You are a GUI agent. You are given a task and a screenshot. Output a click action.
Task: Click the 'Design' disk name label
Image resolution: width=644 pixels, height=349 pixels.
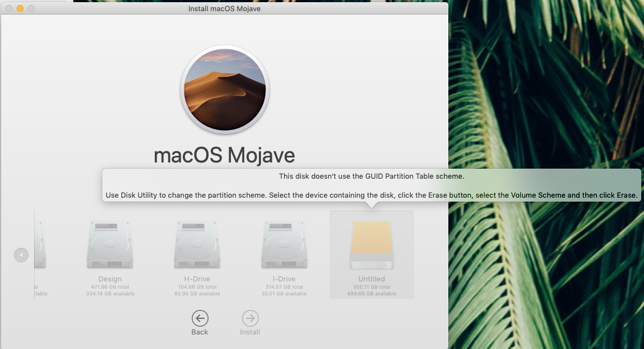(110, 279)
